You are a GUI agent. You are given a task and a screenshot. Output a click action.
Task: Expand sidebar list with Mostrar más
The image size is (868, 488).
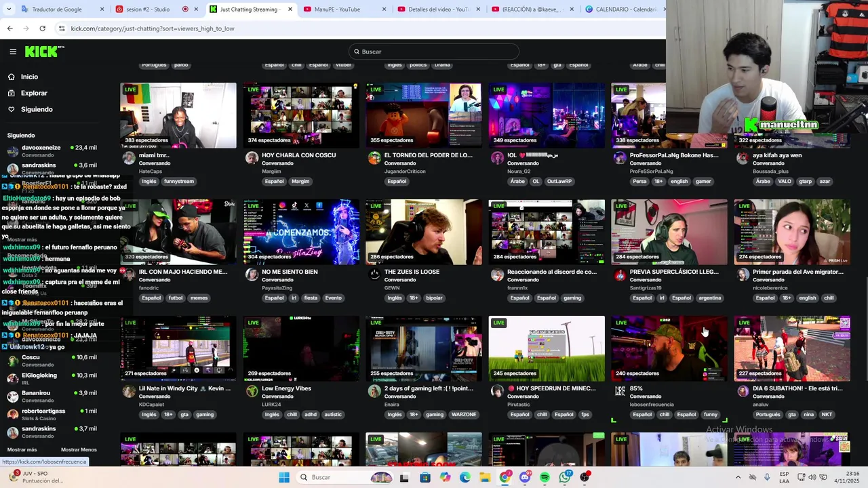(22, 449)
